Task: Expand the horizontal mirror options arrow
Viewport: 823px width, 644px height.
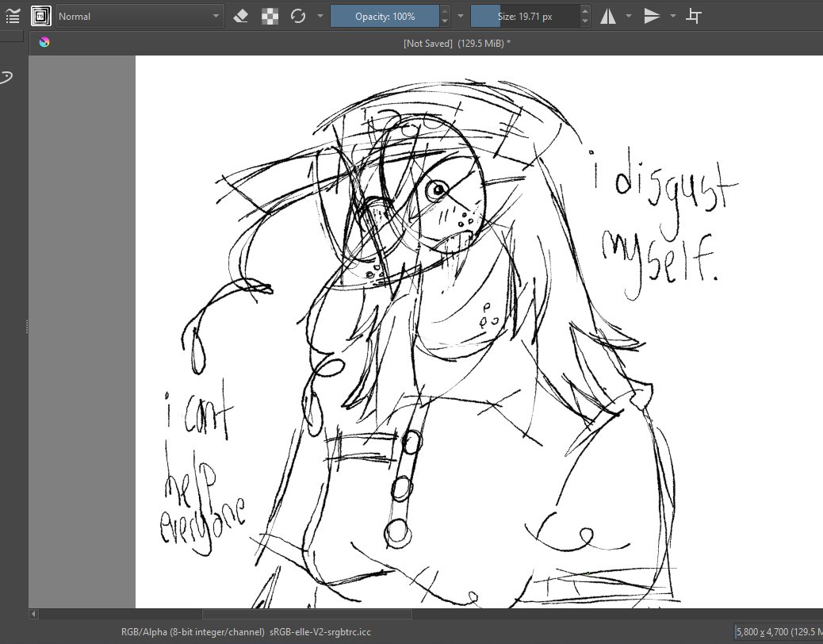Action: (629, 17)
